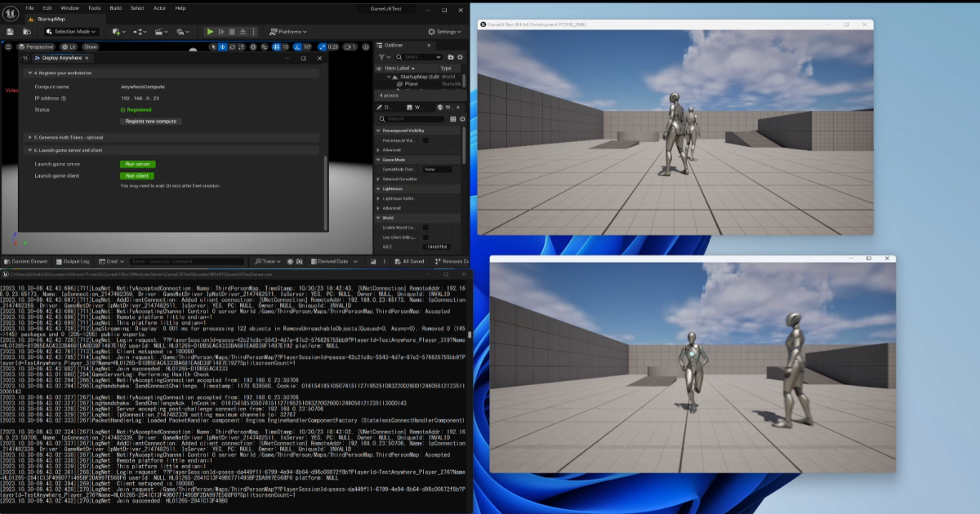
Task: Click the console command input field
Action: tap(187, 261)
